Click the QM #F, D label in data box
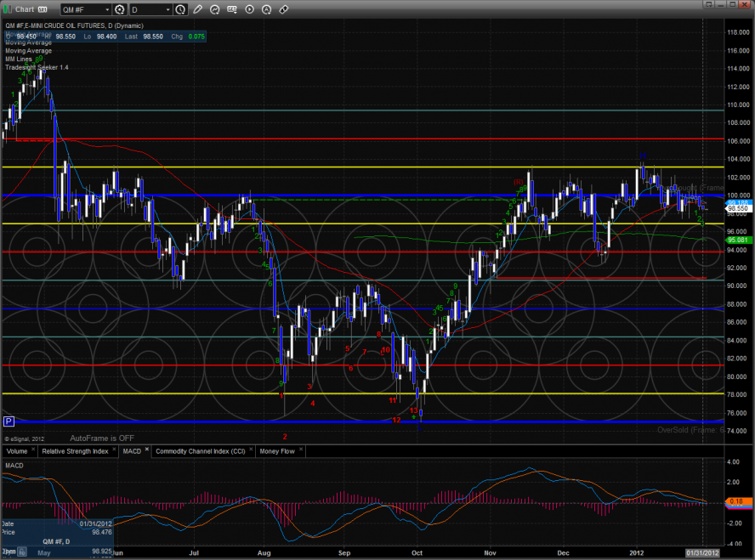755x560 pixels. coord(56,541)
